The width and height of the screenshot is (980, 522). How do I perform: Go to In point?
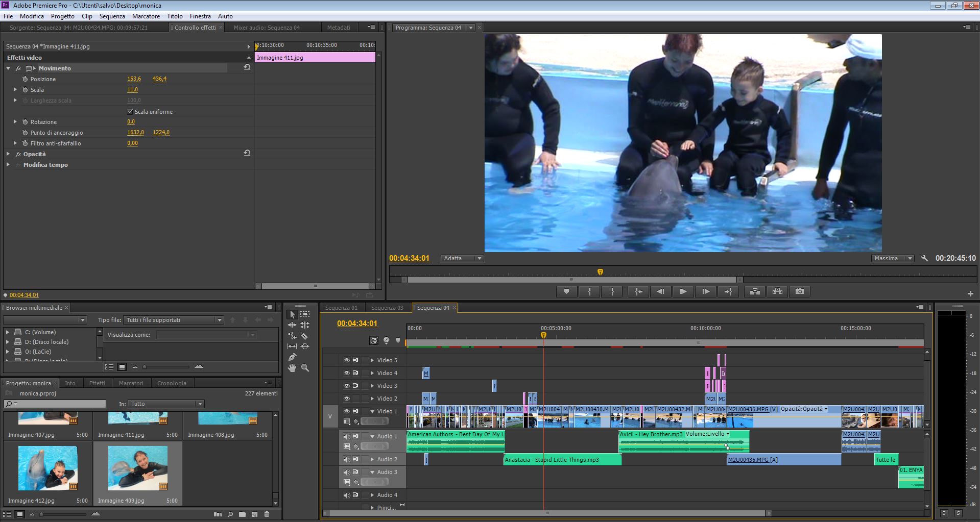638,291
